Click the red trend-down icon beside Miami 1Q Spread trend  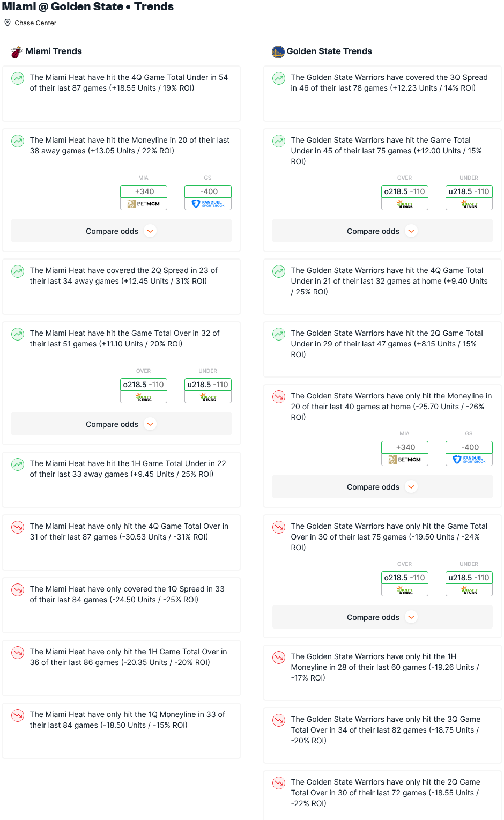click(18, 590)
